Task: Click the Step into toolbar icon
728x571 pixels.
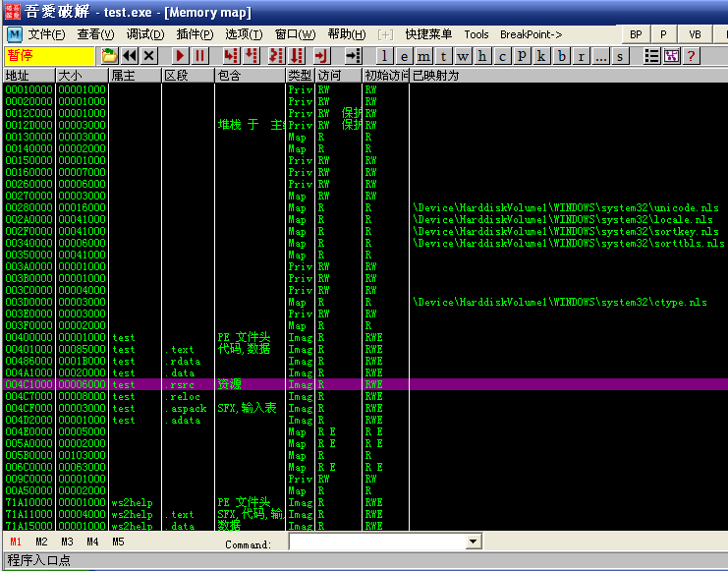Action: [231, 56]
